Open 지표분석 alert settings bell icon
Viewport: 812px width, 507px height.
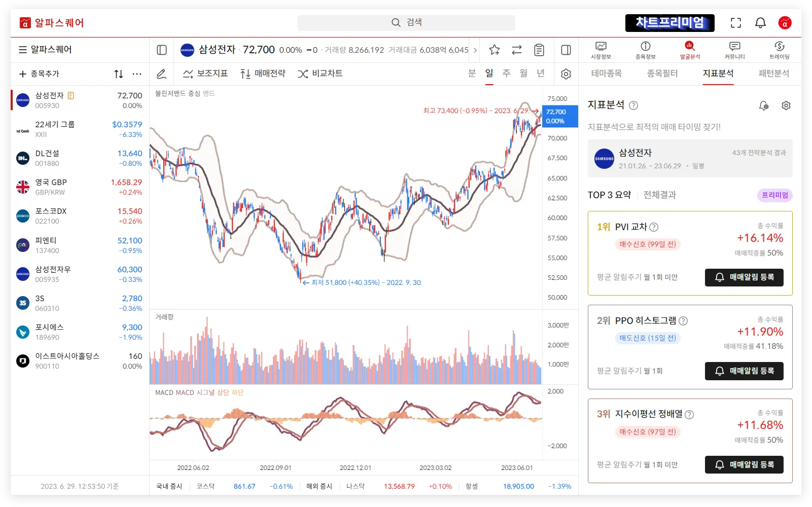point(764,105)
